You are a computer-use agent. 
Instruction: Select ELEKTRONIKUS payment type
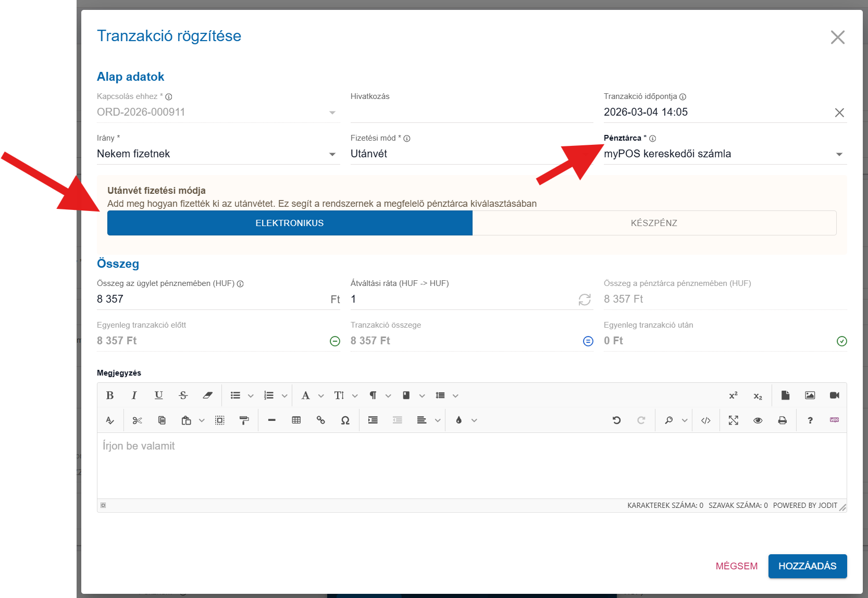pos(290,223)
